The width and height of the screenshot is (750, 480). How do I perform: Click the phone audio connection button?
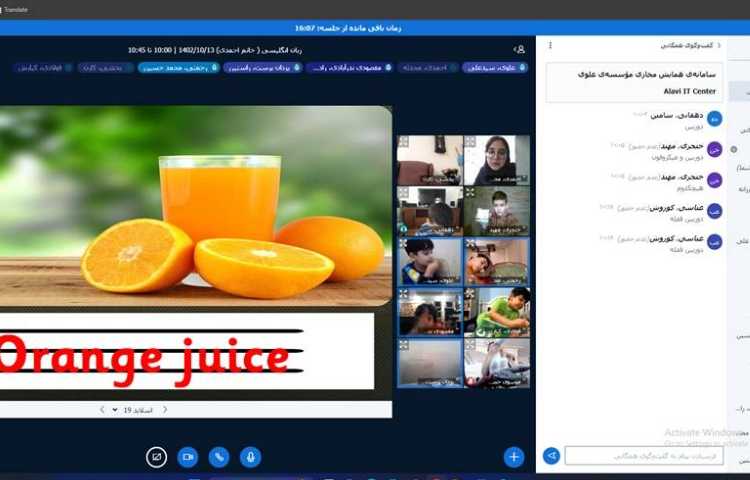[x=219, y=457]
